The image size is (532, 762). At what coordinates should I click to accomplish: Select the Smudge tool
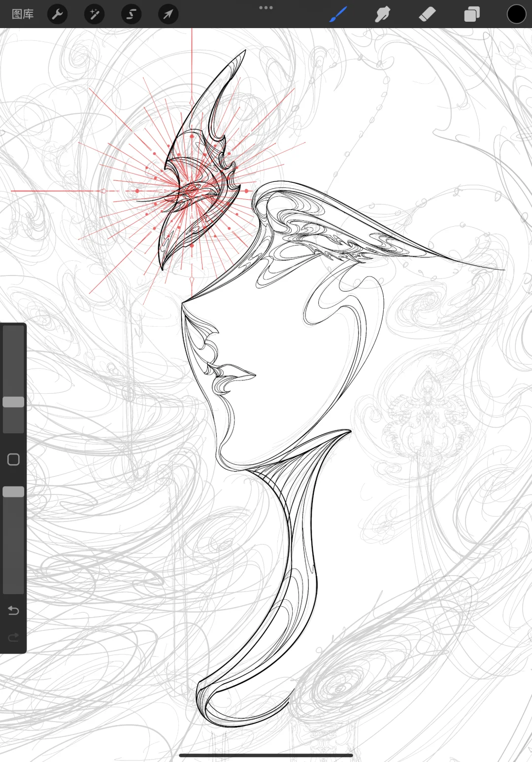click(382, 14)
